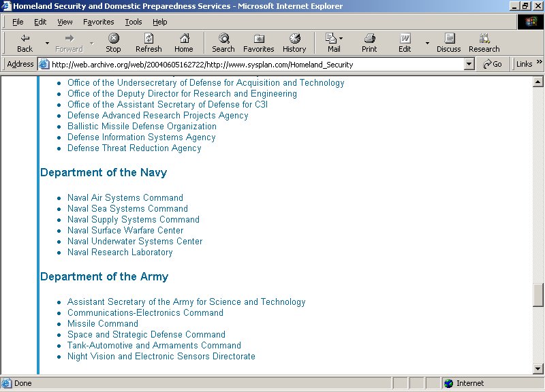Open the Defense Threat Reduction Agency link
545x392 pixels.
coord(134,148)
